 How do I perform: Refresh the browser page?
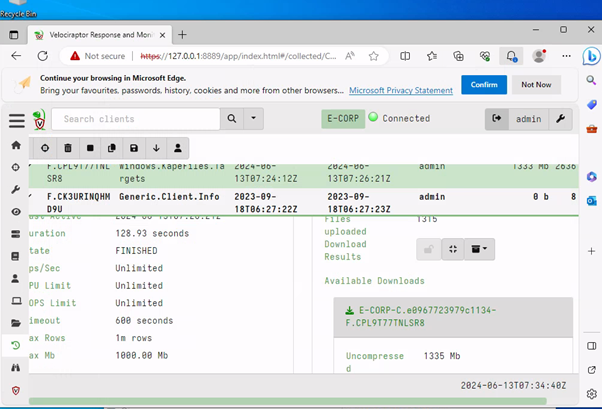[x=43, y=56]
